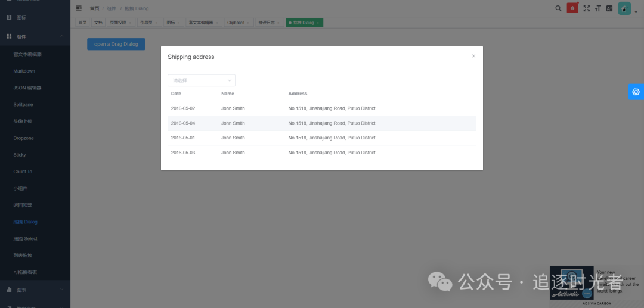644x308 pixels.
Task: Expand the user avatar dropdown arrow
Action: click(x=636, y=12)
